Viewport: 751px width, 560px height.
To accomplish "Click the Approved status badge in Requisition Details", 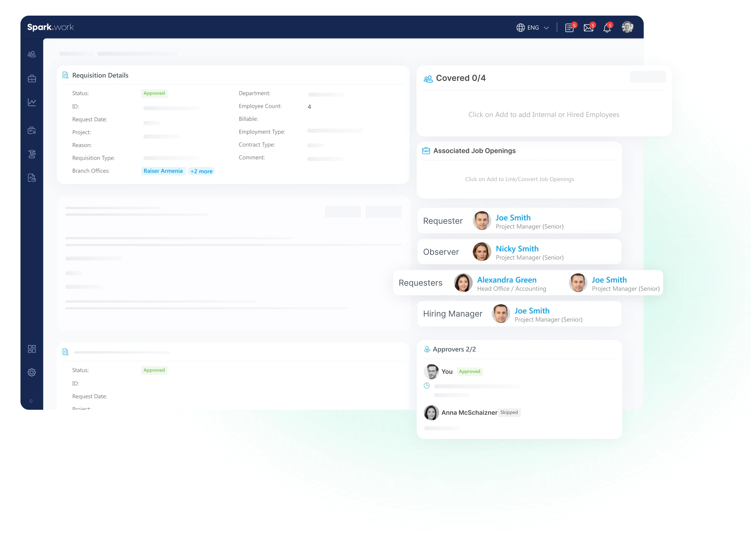I will pyautogui.click(x=154, y=93).
